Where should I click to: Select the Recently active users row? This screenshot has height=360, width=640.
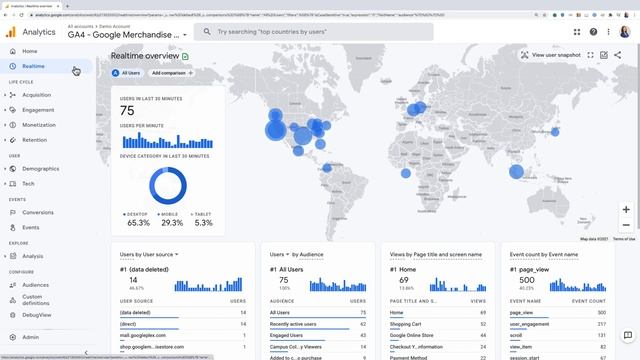click(x=318, y=324)
